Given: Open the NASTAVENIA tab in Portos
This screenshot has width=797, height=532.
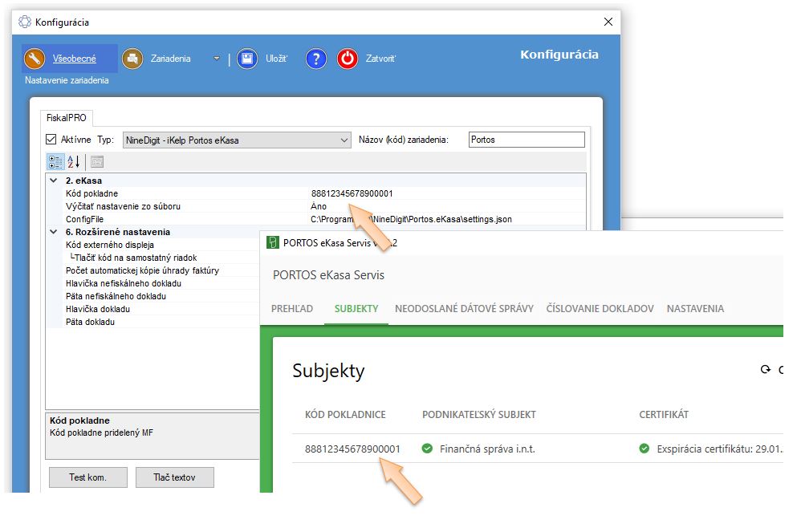Looking at the screenshot, I should coord(695,309).
